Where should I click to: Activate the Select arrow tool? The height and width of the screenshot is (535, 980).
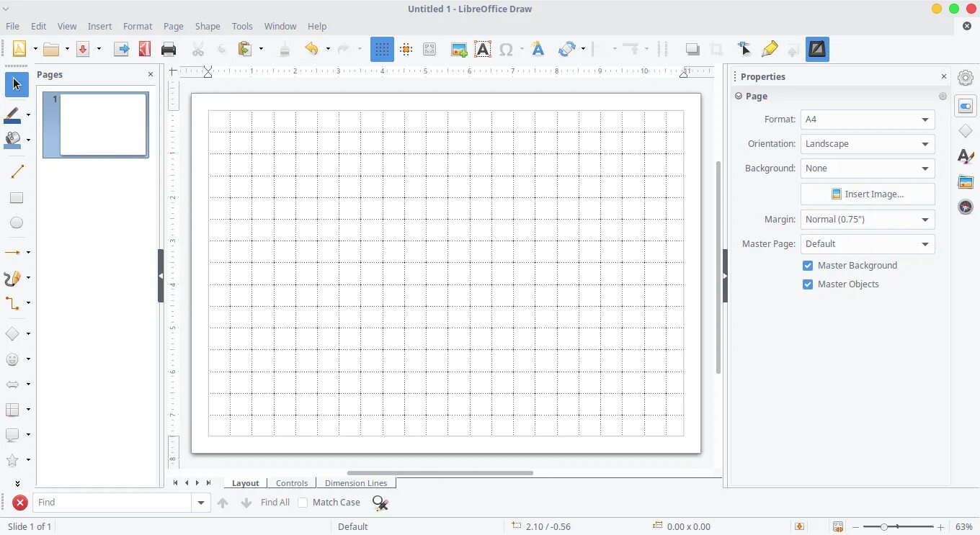[x=17, y=84]
